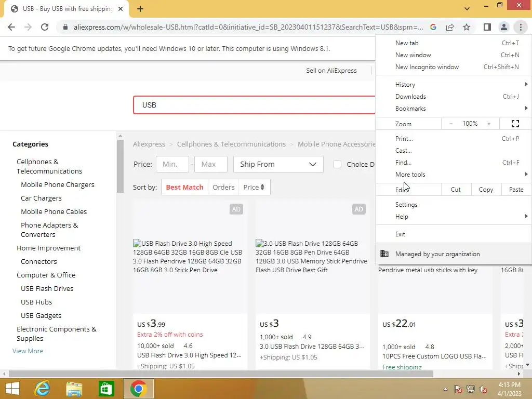Screen dimensions: 532x399
Task: Click Copy in the Edit row
Action: coord(486,190)
